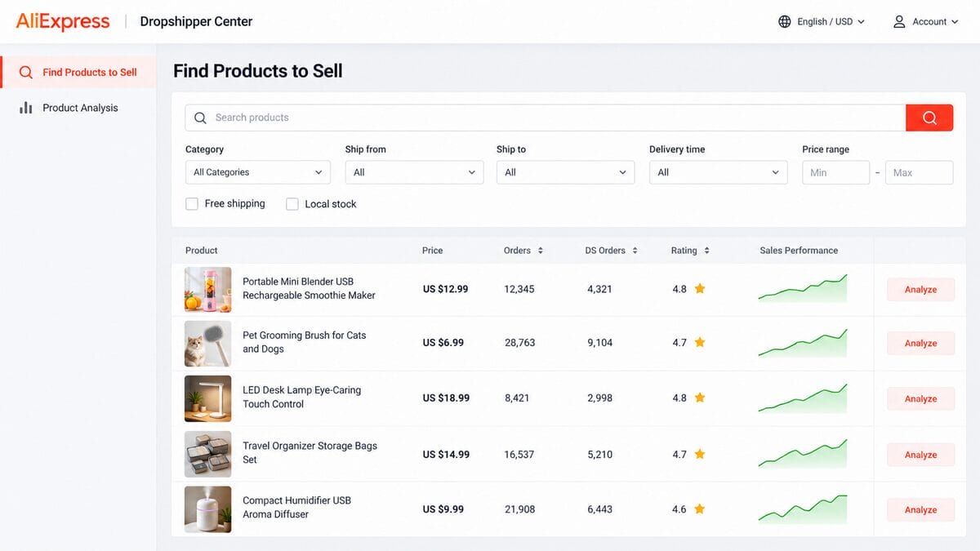
Task: Click the Max price input
Action: (919, 172)
